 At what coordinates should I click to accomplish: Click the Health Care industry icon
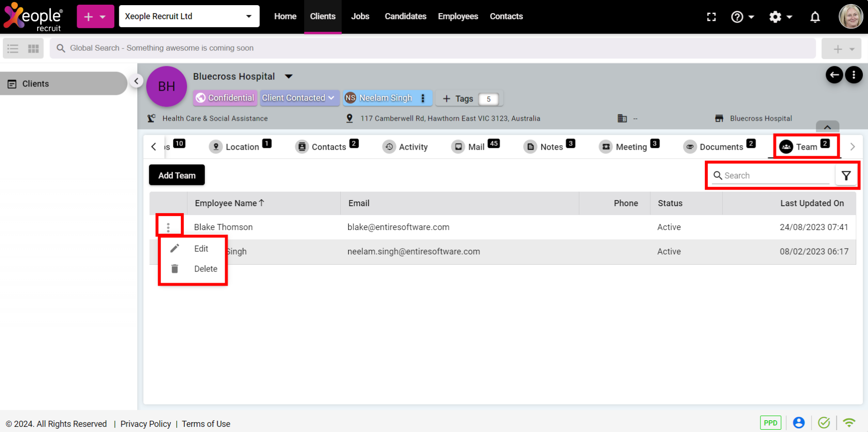(x=151, y=118)
